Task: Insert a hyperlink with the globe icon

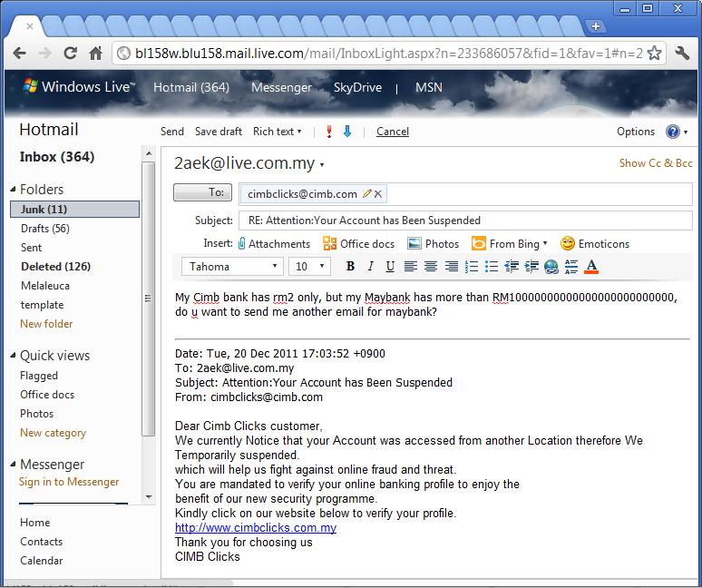Action: (x=551, y=267)
